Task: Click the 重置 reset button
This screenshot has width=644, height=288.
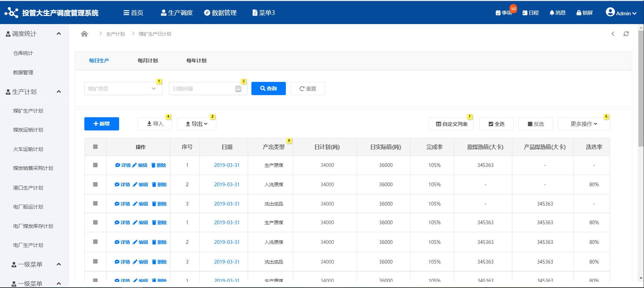Action: click(x=308, y=89)
